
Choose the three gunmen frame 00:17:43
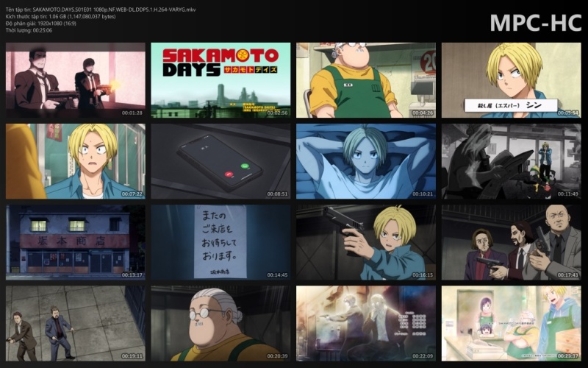pyautogui.click(x=511, y=242)
